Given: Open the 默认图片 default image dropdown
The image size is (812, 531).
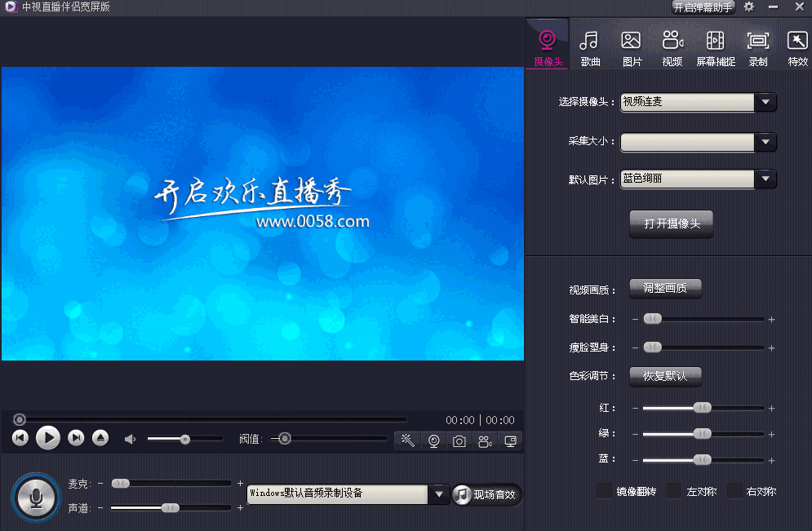Looking at the screenshot, I should pyautogui.click(x=765, y=179).
